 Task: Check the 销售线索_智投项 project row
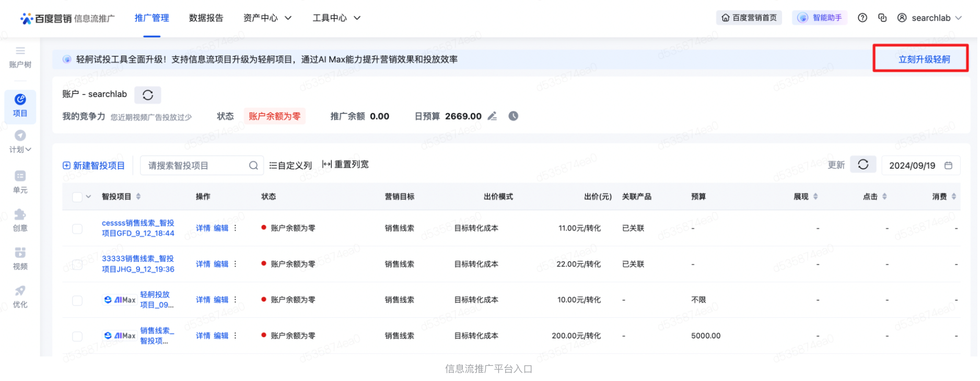77,337
